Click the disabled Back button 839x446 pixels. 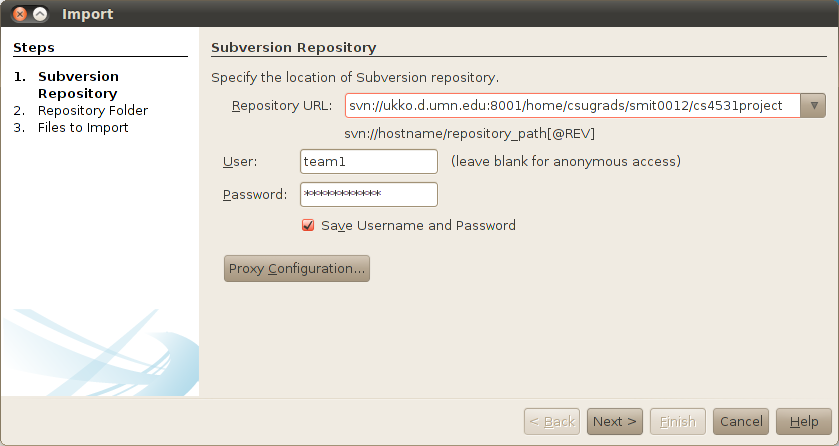pos(552,422)
